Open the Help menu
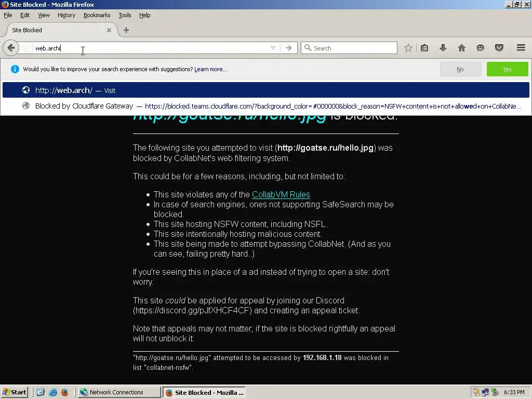532x399 pixels. [x=144, y=15]
